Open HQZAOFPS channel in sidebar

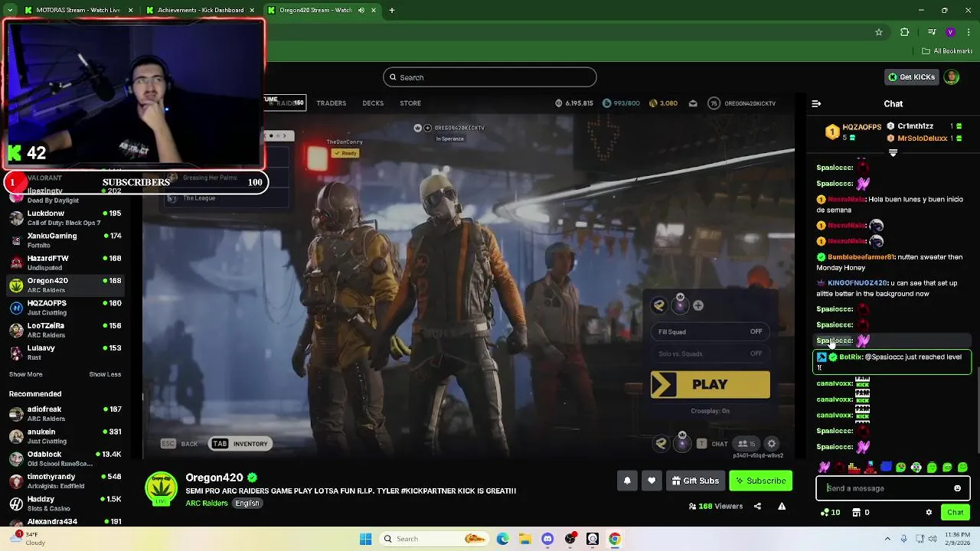[x=65, y=308]
